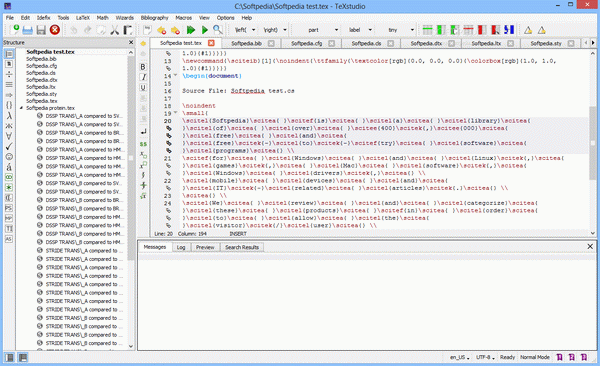Open the lambda Greek letters symbol panel
This screenshot has height=366, width=600.
pyautogui.click(x=9, y=115)
